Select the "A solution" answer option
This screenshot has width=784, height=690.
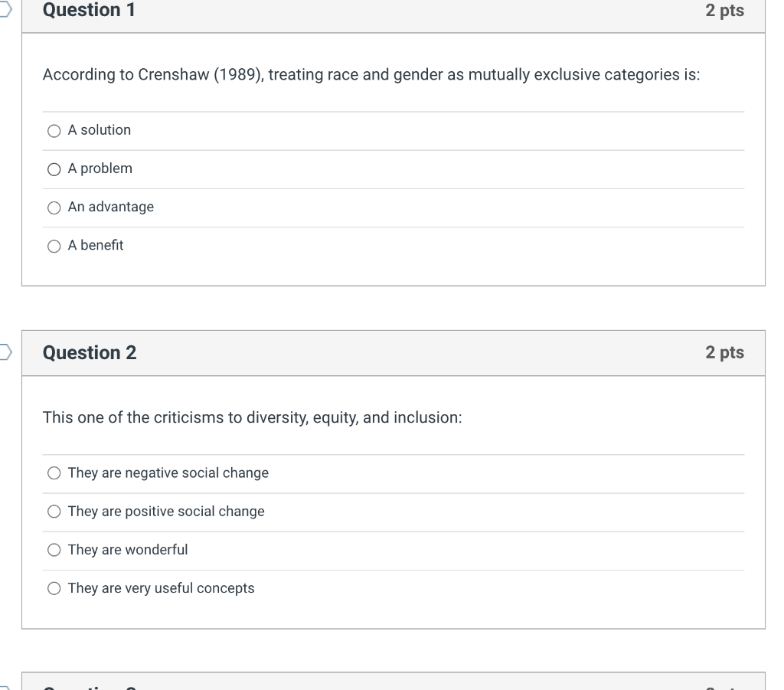tap(54, 130)
